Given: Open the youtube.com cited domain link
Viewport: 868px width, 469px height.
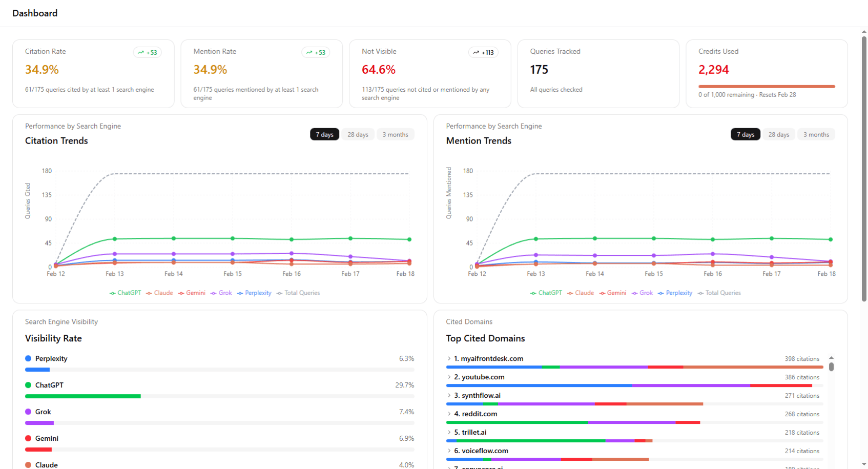Looking at the screenshot, I should coord(482,377).
